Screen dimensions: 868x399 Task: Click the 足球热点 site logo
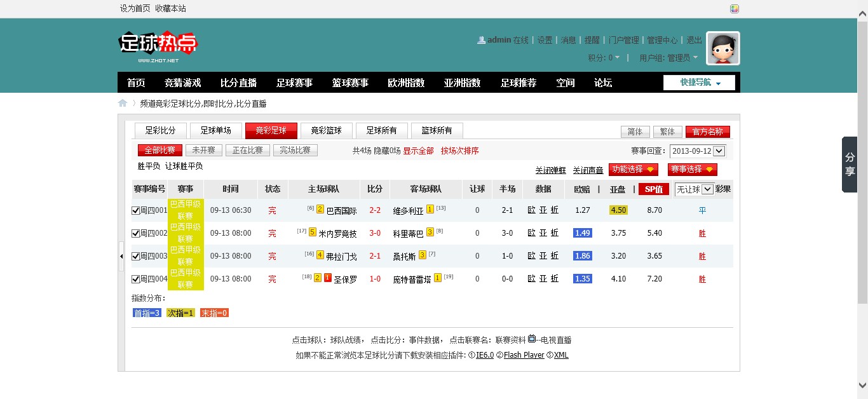point(158,47)
